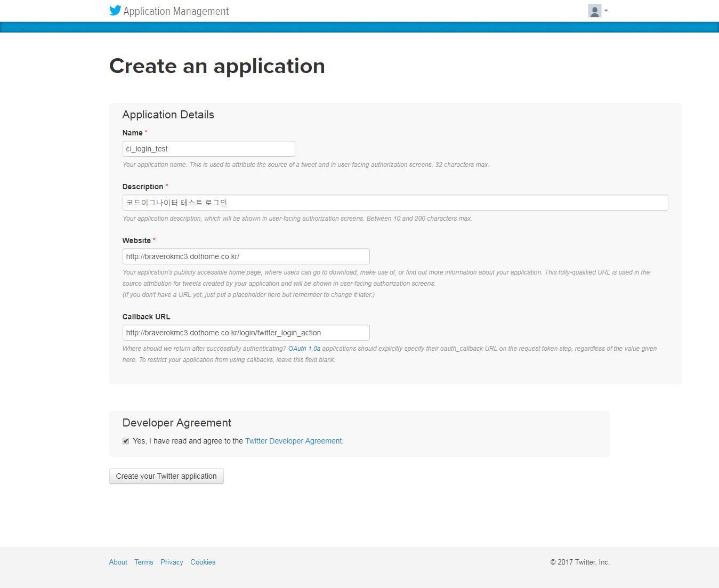719x588 pixels.
Task: Click the 'Application Details' section title
Action: pos(168,115)
